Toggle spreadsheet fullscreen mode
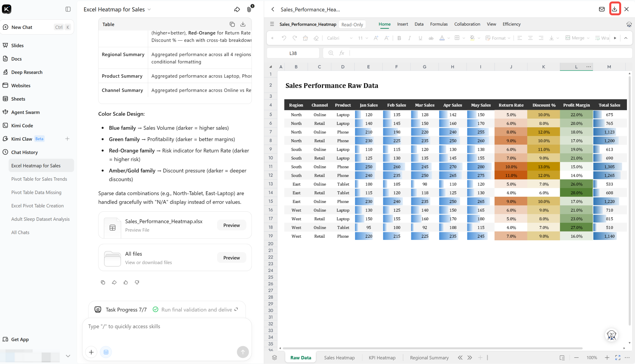This screenshot has width=635, height=364. tap(618, 358)
